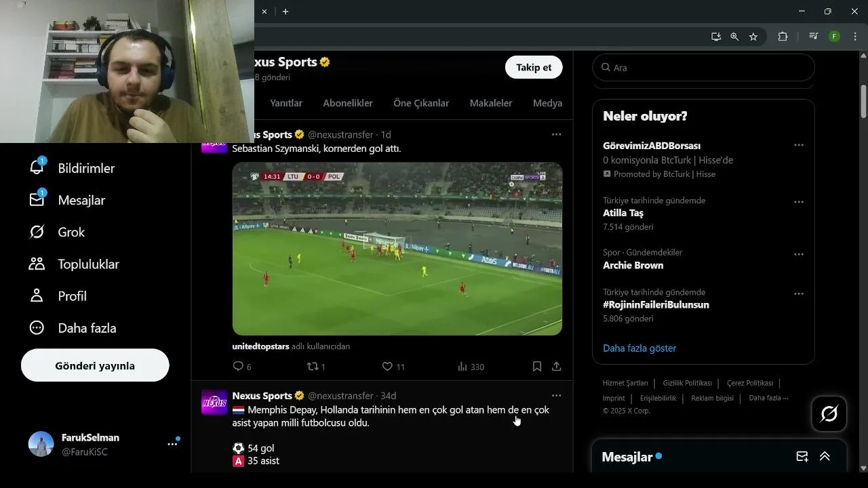Screen dimensions: 868x488
Task: Open Grok from the sidebar
Action: (x=37, y=232)
